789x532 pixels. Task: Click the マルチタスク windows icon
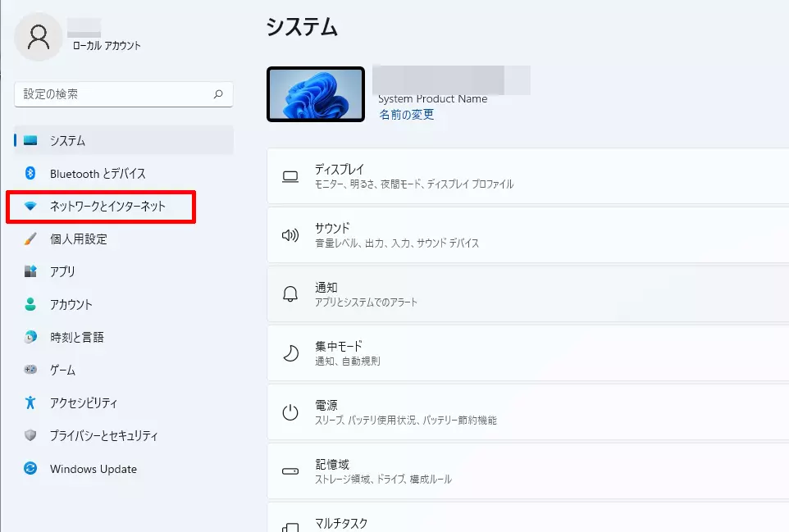290,527
